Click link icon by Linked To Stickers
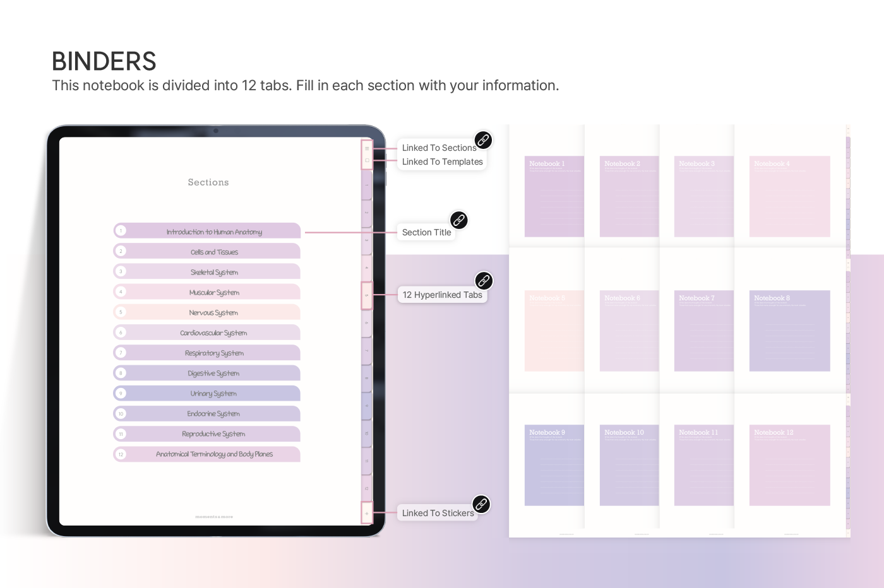The image size is (884, 588). (481, 504)
